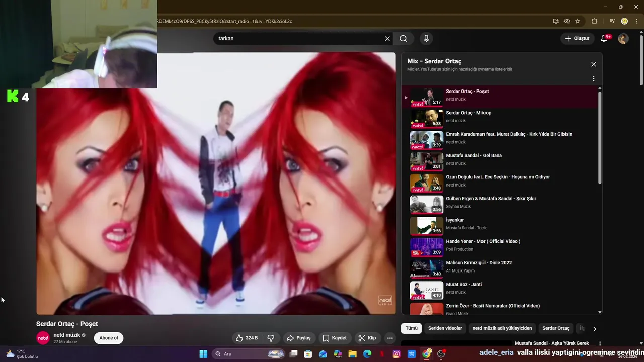Click the Serdar Ortaç - Poşet video player
The height and width of the screenshot is (362, 644).
point(216,184)
